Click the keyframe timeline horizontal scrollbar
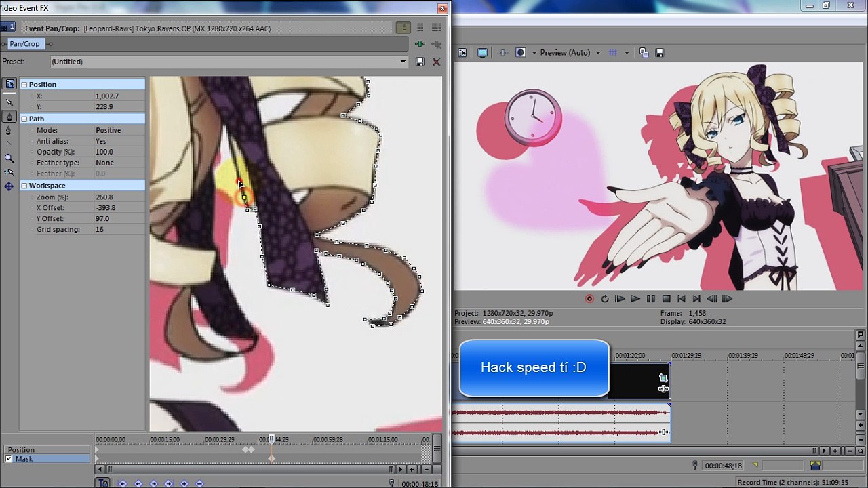This screenshot has height=488, width=868. [x=250, y=469]
